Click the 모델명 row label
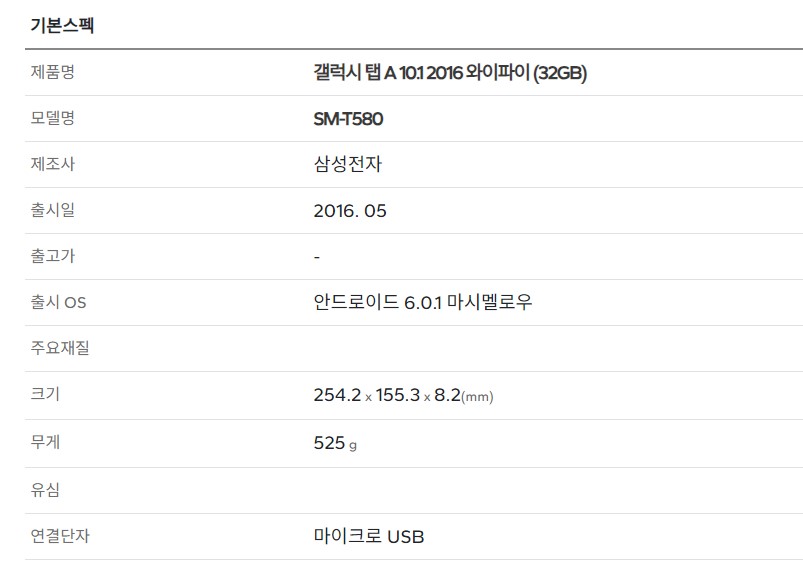This screenshot has width=803, height=577. (53, 118)
